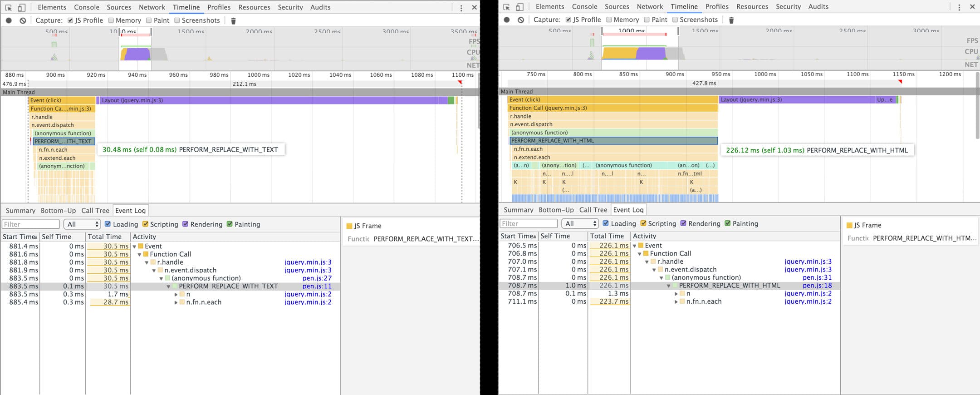Screen dimensions: 980x395
Task: Open three-dot menu in left DevTools window
Action: (461, 8)
